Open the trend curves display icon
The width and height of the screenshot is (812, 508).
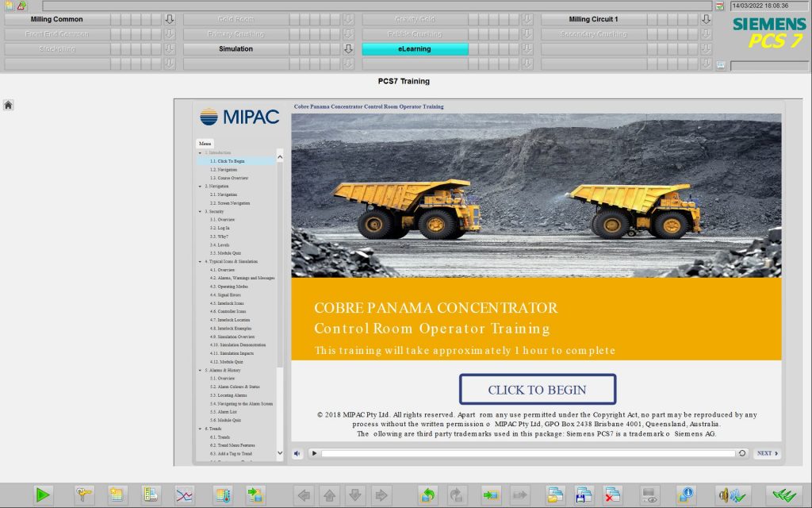[x=184, y=493]
